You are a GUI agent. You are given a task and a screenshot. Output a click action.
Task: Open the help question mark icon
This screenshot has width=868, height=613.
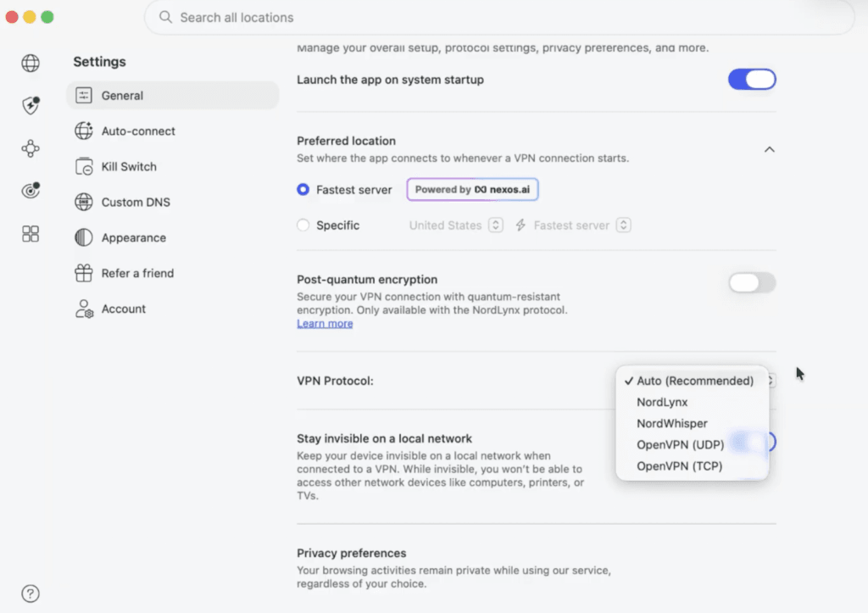pos(31,593)
